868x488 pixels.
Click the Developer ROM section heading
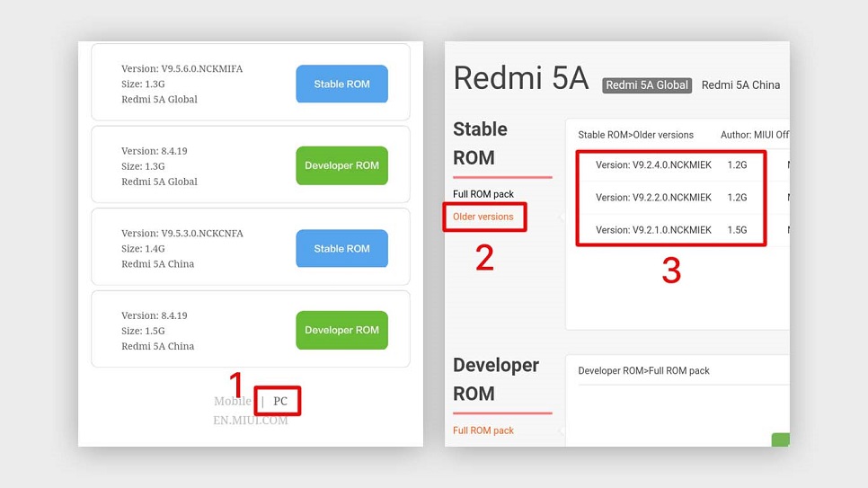496,379
